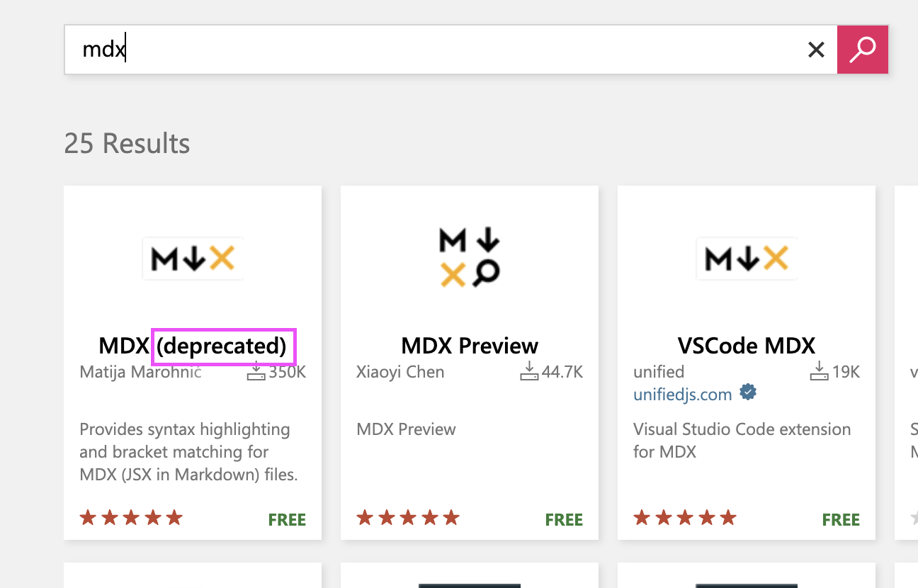The width and height of the screenshot is (918, 588).
Task: Click publisher name unified
Action: coord(658,371)
